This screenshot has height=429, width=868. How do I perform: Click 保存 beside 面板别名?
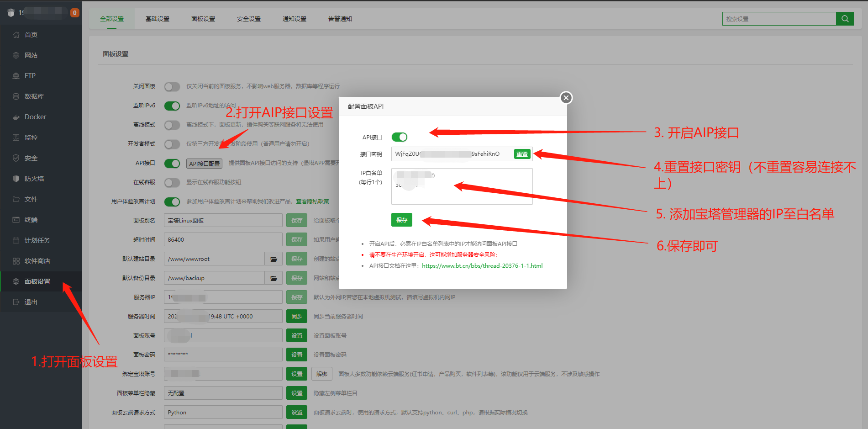297,221
